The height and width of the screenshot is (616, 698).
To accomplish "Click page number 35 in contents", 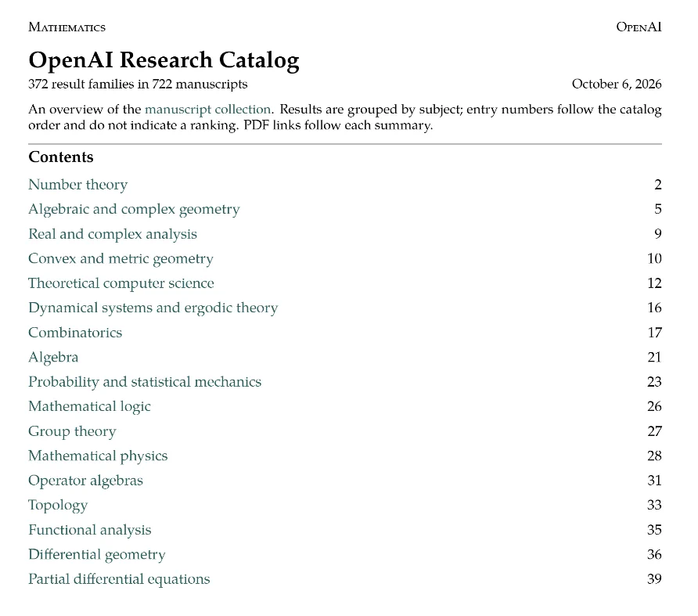I will pyautogui.click(x=654, y=530).
